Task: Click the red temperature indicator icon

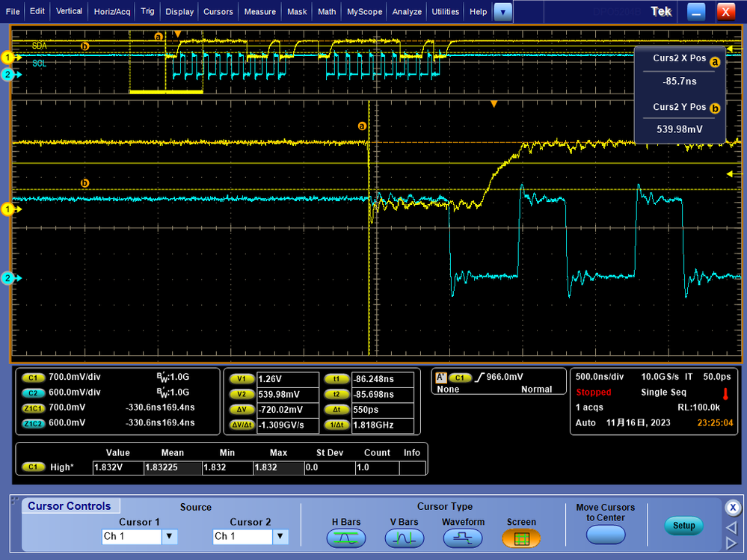Action: (x=725, y=393)
